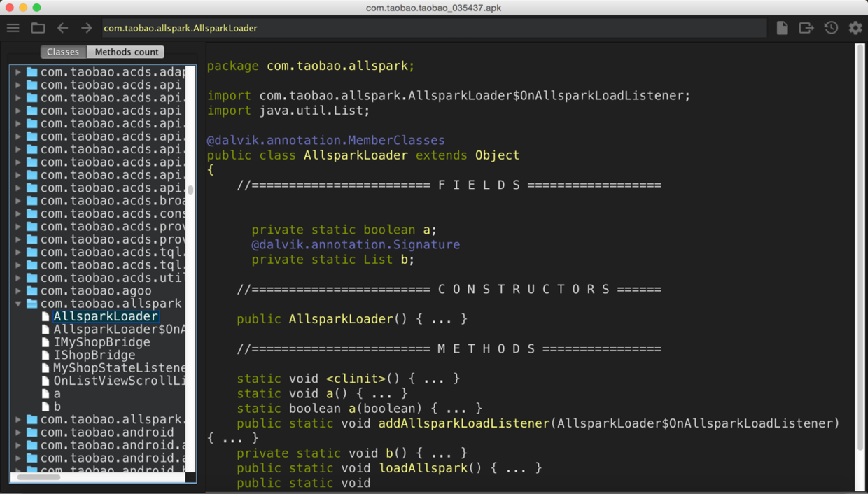The width and height of the screenshot is (868, 494).
Task: Click the folder icon of com.taobao.agoo
Action: 31,290
